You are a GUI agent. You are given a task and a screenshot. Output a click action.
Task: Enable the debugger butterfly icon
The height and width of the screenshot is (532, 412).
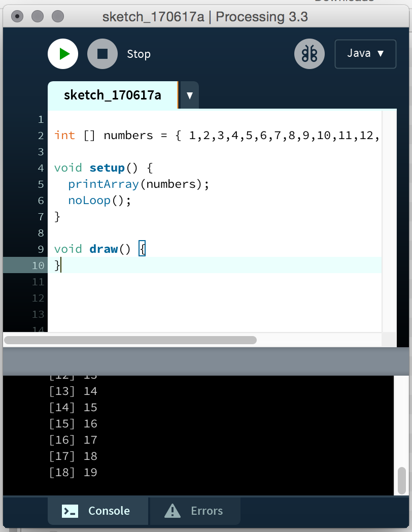pos(310,54)
